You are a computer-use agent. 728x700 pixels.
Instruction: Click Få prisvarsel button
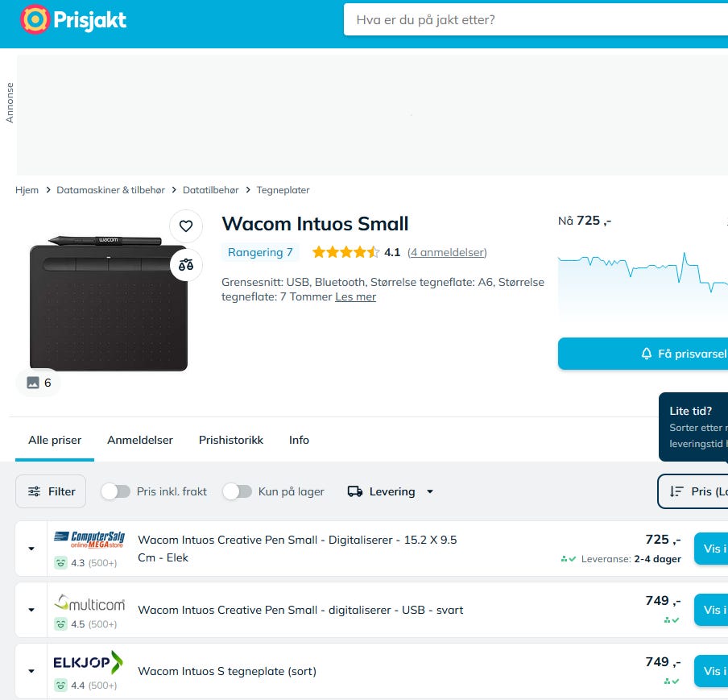coord(643,354)
